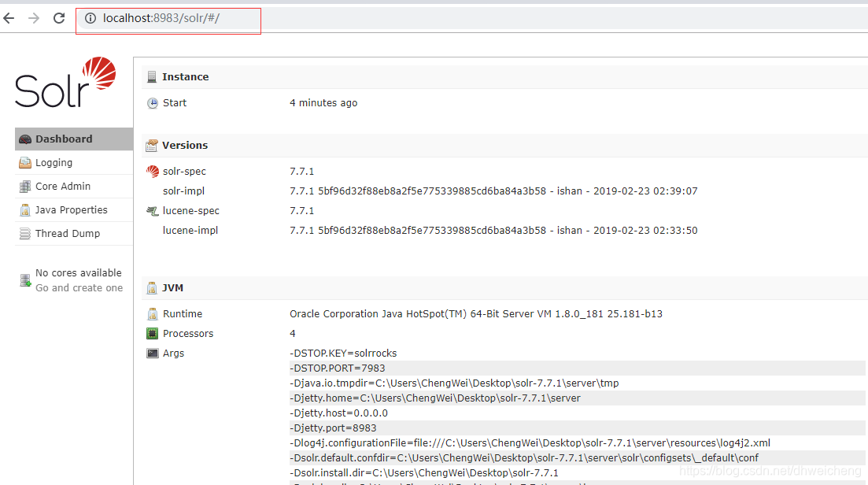Click the browser back arrow
This screenshot has height=485, width=868.
coord(9,18)
